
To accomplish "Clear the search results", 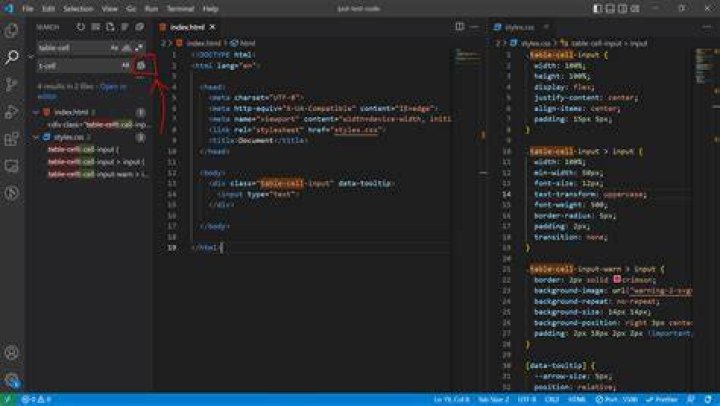I will click(96, 27).
